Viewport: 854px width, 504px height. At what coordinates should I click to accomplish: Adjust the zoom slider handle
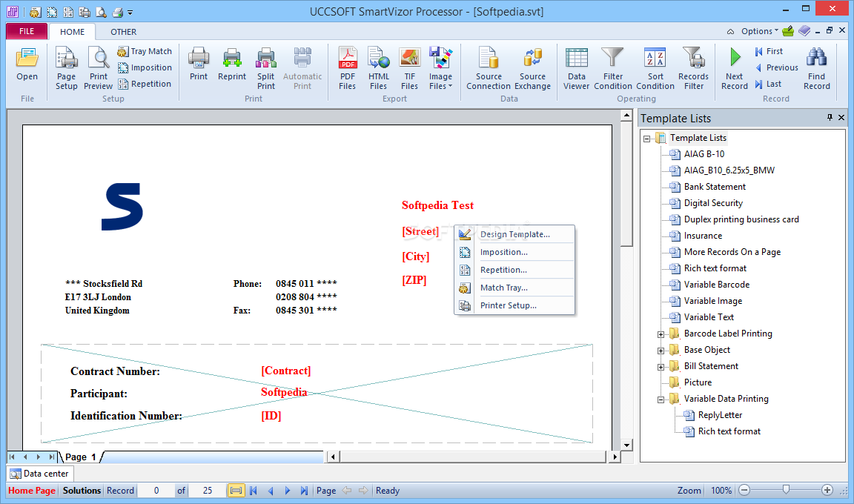point(786,490)
